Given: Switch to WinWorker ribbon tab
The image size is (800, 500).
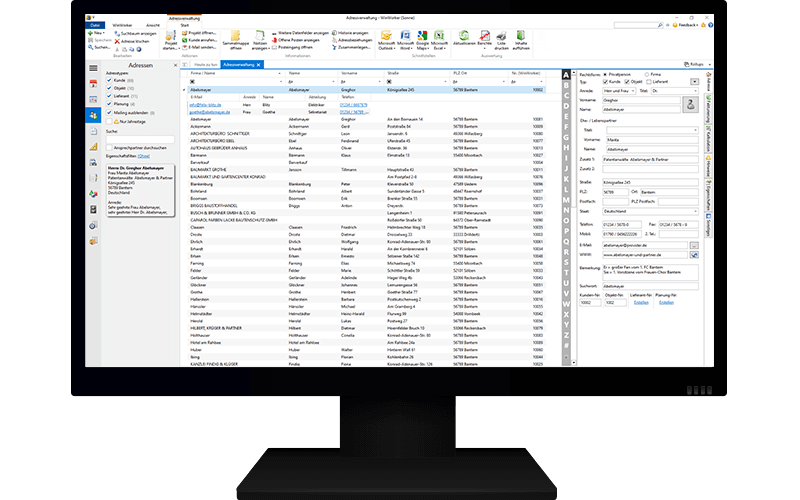Looking at the screenshot, I should point(122,25).
